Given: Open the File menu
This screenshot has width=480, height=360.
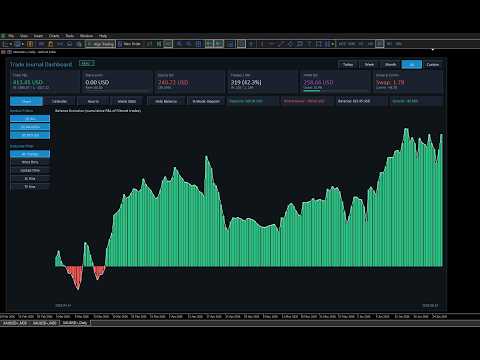Looking at the screenshot, I should 11,36.
